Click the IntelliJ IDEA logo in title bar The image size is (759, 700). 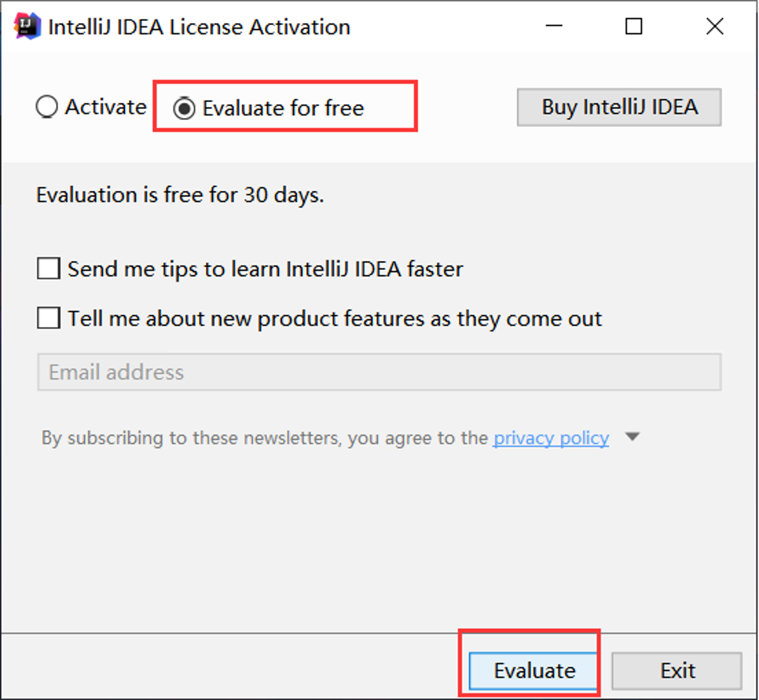pyautogui.click(x=27, y=26)
